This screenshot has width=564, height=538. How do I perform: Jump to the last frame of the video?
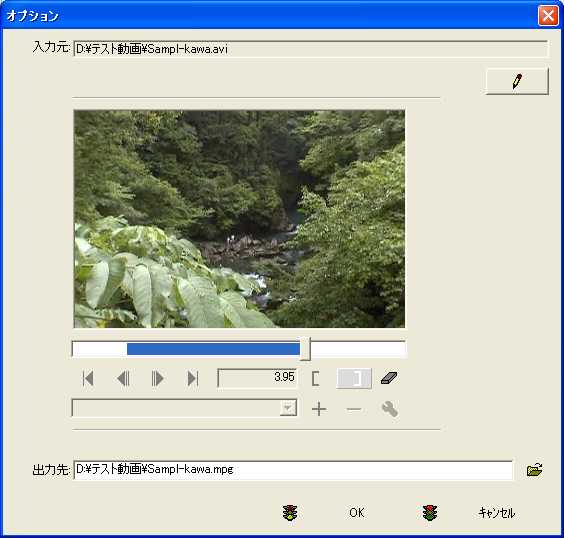click(193, 378)
